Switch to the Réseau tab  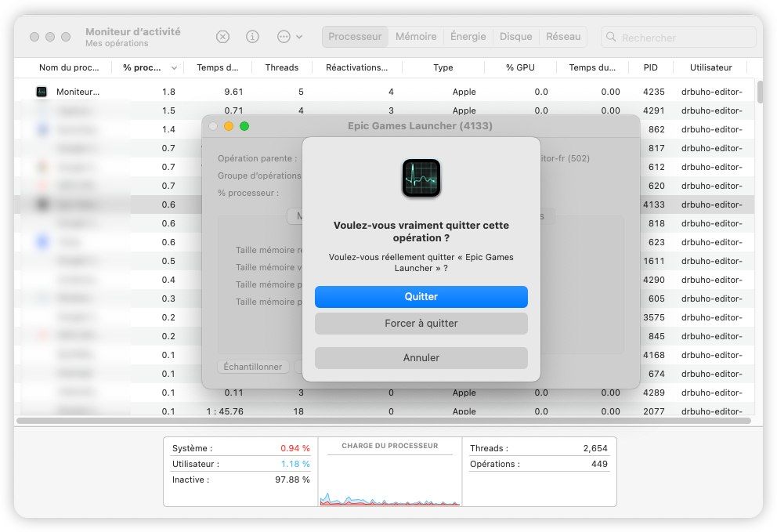[x=563, y=37]
